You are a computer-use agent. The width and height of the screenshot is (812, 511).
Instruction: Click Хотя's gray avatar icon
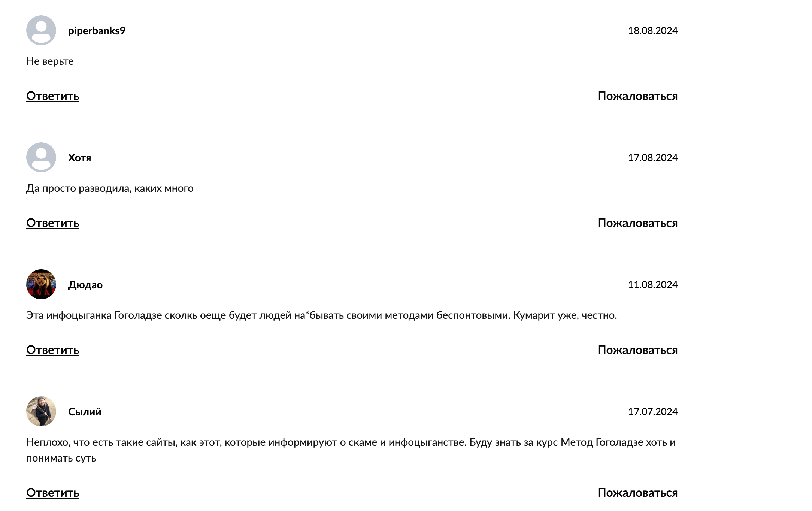41,157
